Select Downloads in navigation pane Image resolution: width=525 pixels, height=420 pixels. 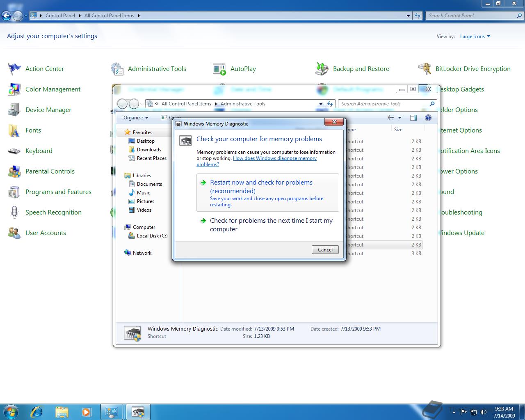(149, 150)
